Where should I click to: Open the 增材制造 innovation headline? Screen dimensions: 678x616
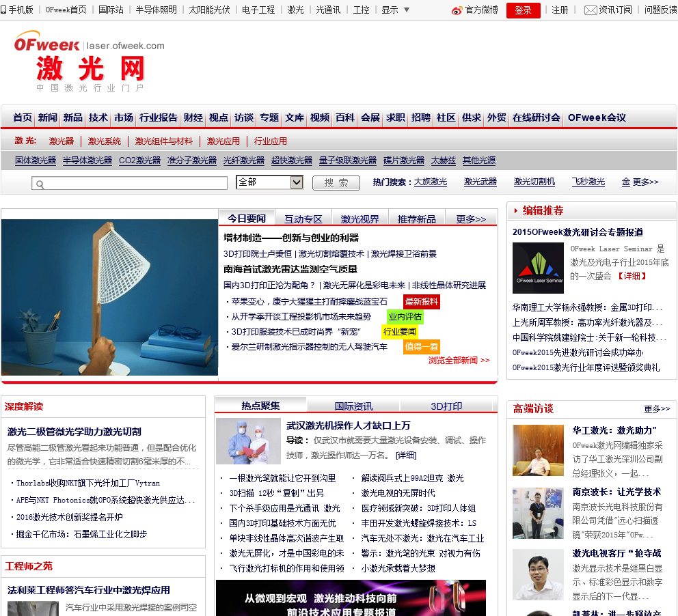click(291, 238)
